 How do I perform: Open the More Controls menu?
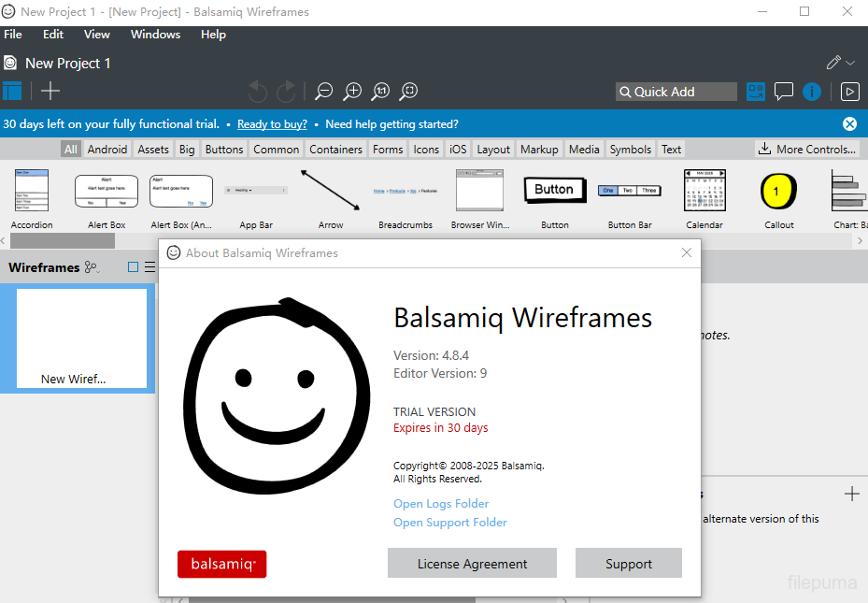click(x=807, y=149)
